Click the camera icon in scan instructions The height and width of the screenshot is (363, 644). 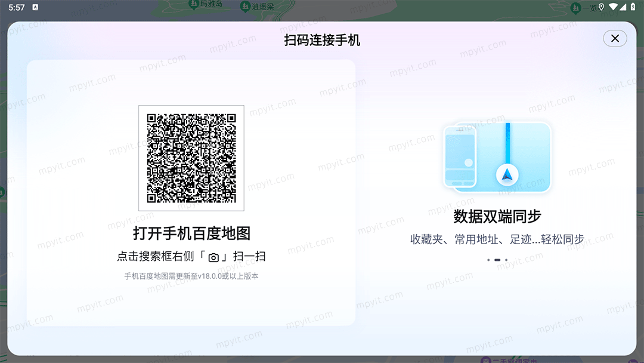pyautogui.click(x=213, y=257)
